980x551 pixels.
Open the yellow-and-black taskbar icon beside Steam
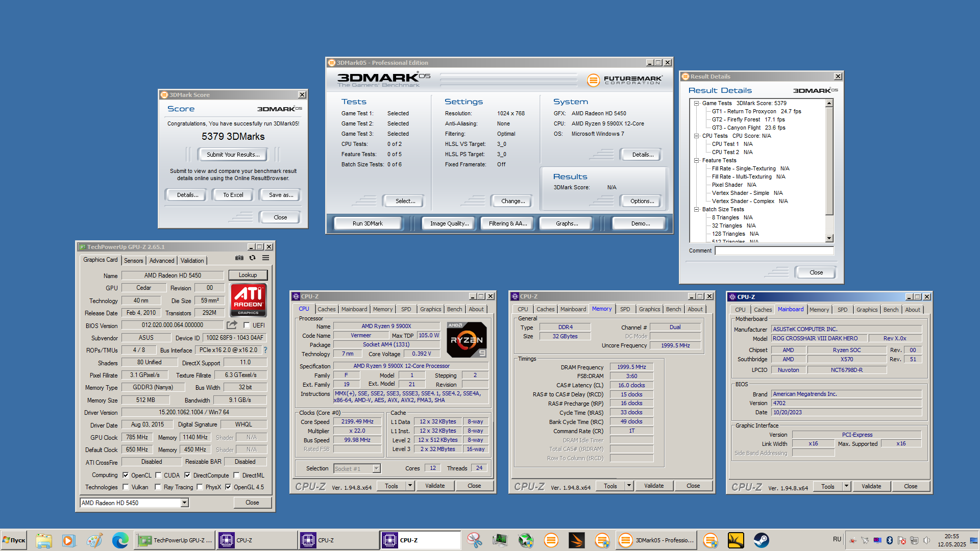(736, 540)
